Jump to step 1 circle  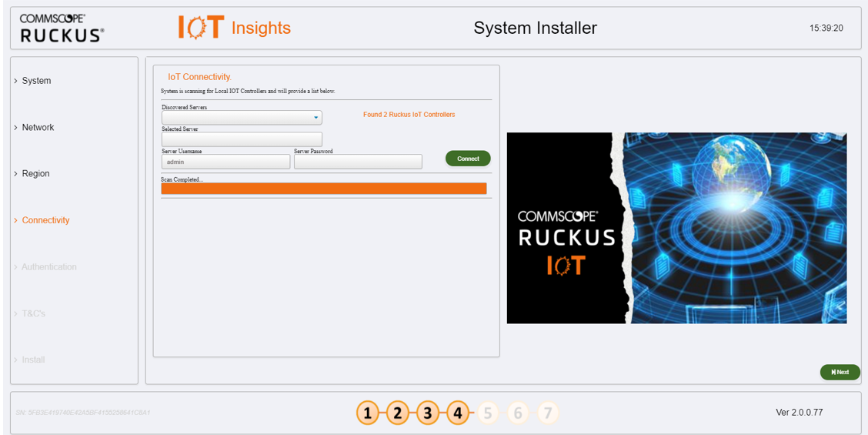pos(367,413)
